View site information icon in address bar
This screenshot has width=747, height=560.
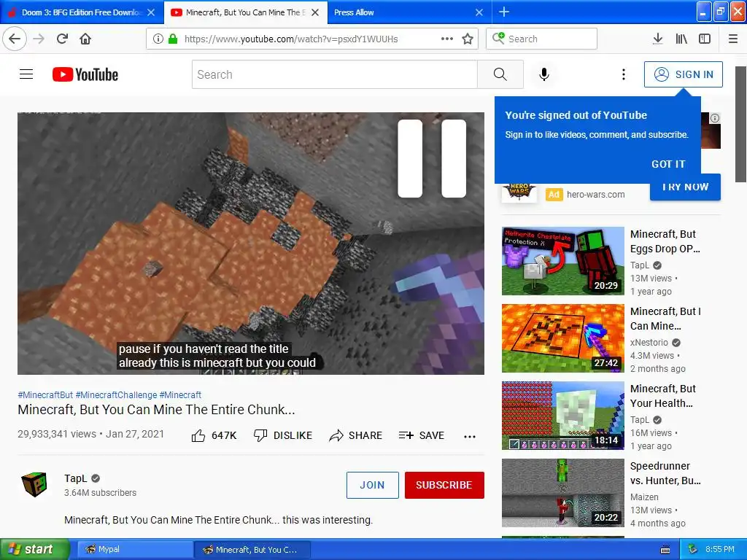tap(158, 39)
